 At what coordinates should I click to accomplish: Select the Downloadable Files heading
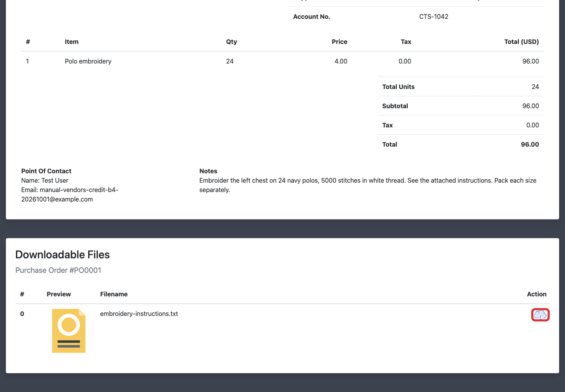click(x=62, y=255)
